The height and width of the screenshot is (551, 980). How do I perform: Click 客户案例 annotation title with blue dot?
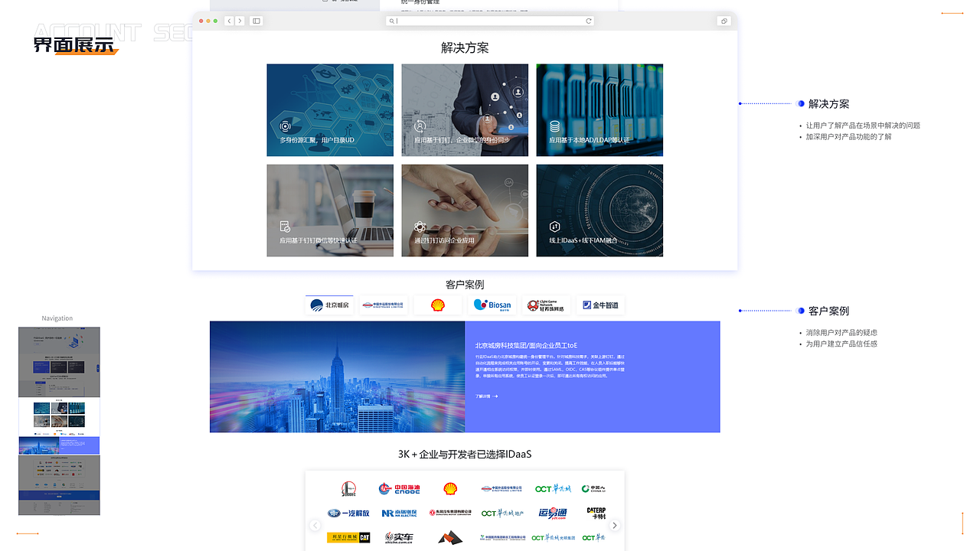[828, 311]
